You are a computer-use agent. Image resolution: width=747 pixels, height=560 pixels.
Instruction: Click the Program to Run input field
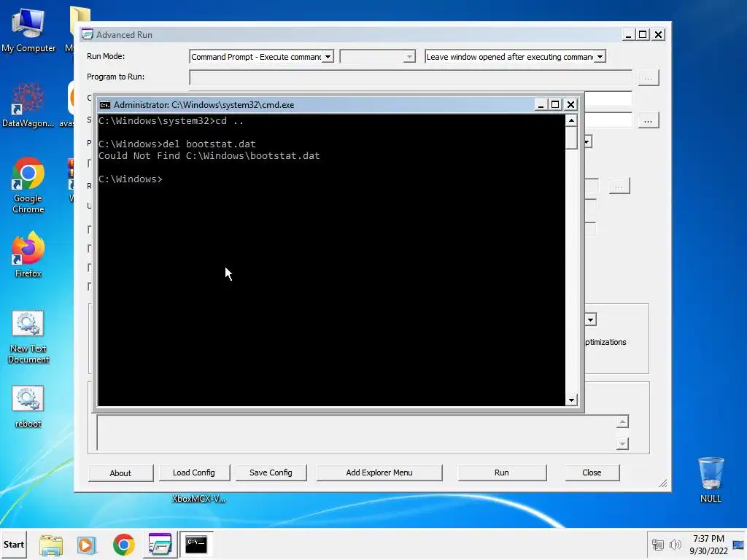(x=410, y=77)
